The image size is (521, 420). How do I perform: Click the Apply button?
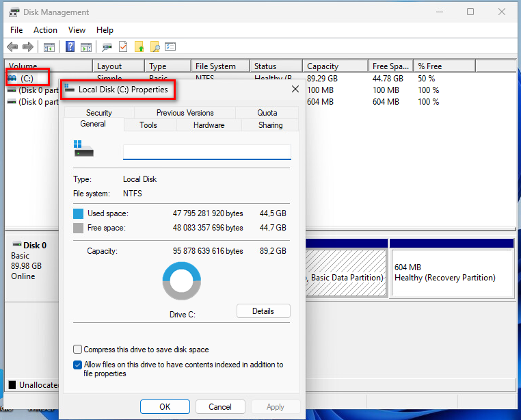tap(276, 407)
